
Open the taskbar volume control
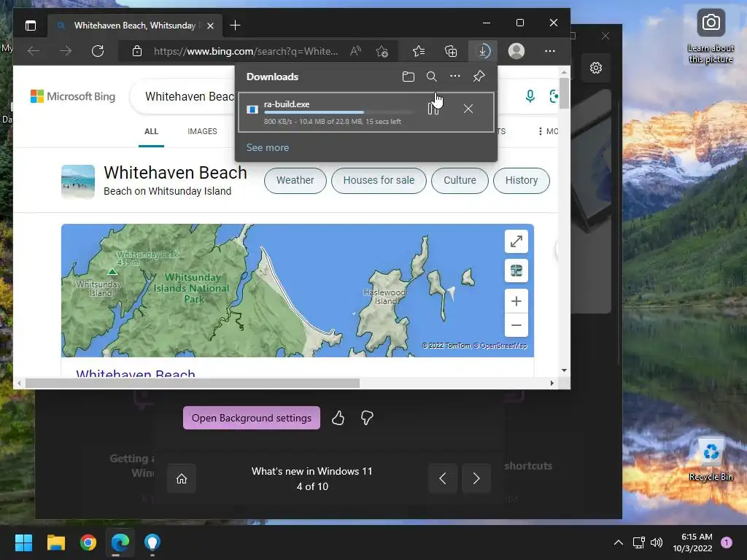click(x=657, y=542)
